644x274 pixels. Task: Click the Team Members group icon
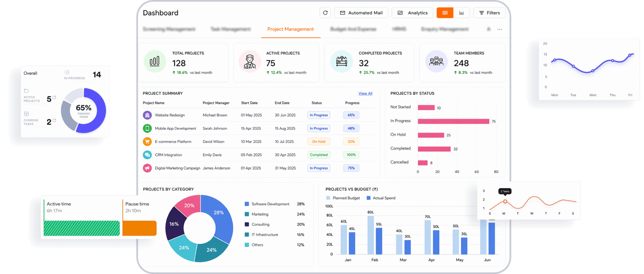[x=436, y=61]
